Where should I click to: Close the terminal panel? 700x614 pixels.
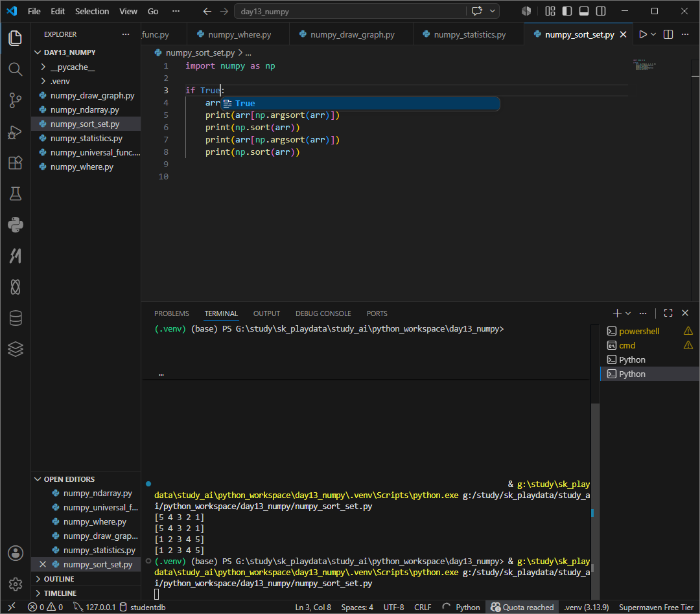click(685, 313)
